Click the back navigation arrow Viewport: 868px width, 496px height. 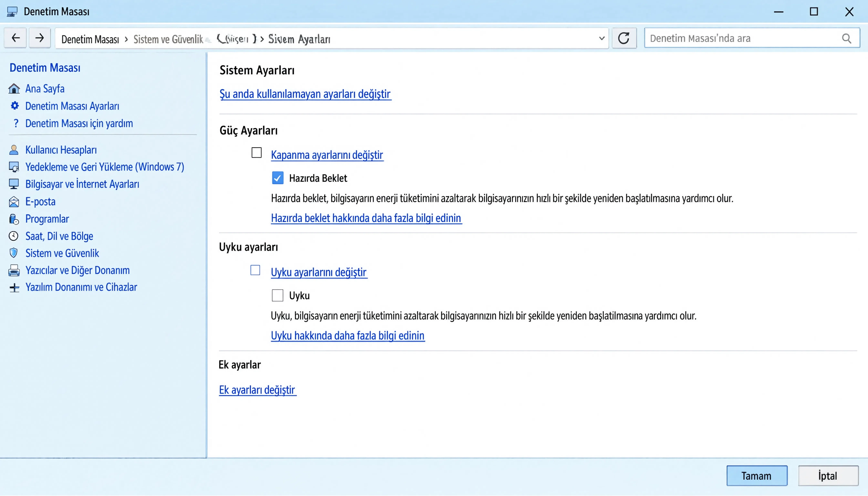click(x=15, y=38)
